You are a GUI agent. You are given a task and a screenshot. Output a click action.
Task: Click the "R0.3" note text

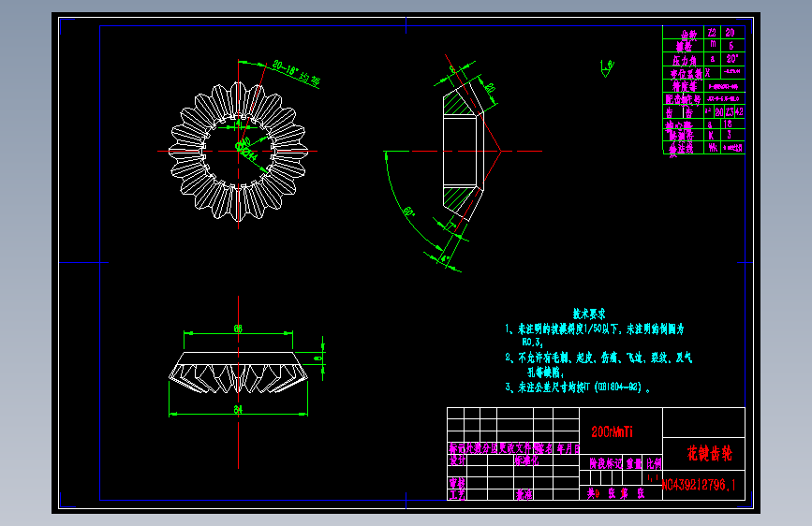(532, 343)
